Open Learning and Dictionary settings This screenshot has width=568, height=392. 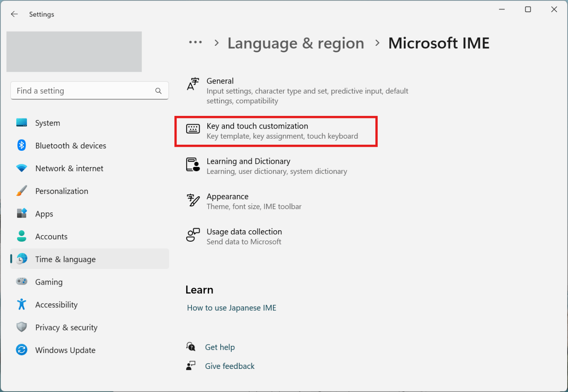point(267,166)
